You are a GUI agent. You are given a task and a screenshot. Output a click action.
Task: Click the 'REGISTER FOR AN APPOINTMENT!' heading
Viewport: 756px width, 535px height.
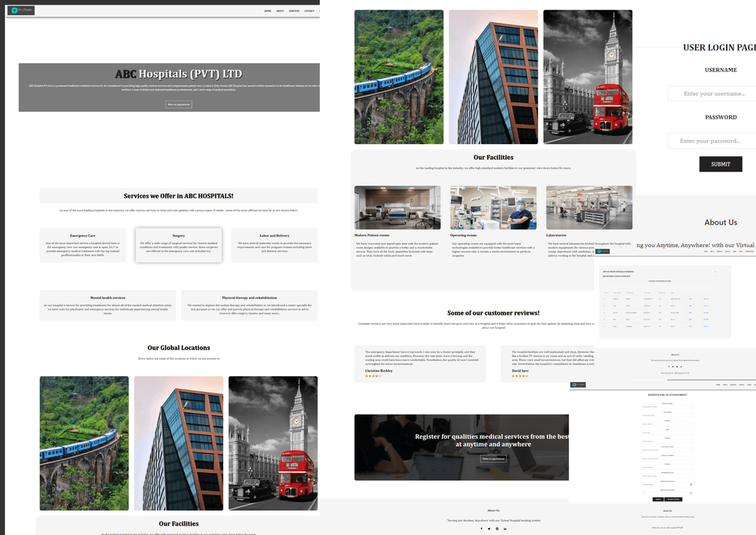coord(667,395)
